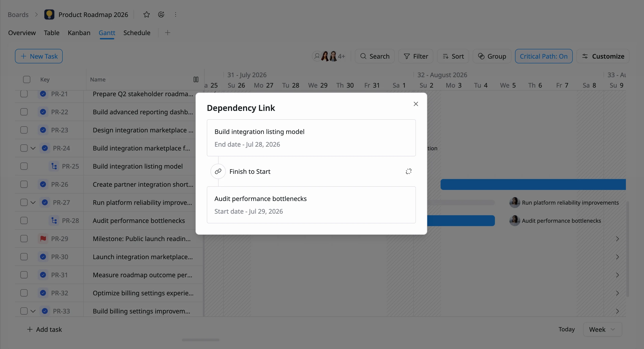This screenshot has height=349, width=644.
Task: Check the PR-23 row checkbox
Action: 24,130
